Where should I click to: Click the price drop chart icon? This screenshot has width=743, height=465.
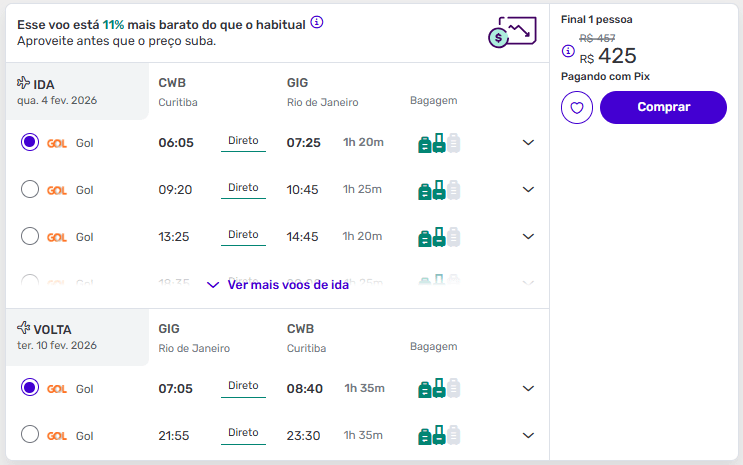pos(511,32)
